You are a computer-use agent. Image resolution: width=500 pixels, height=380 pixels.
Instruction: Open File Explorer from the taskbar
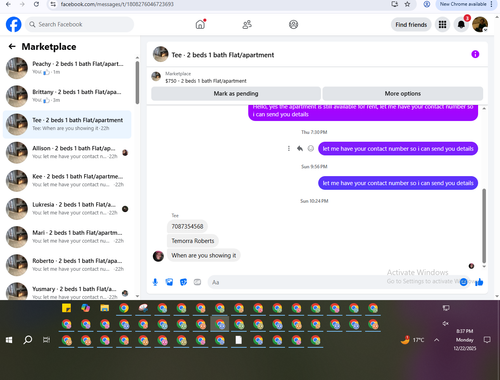tap(105, 308)
